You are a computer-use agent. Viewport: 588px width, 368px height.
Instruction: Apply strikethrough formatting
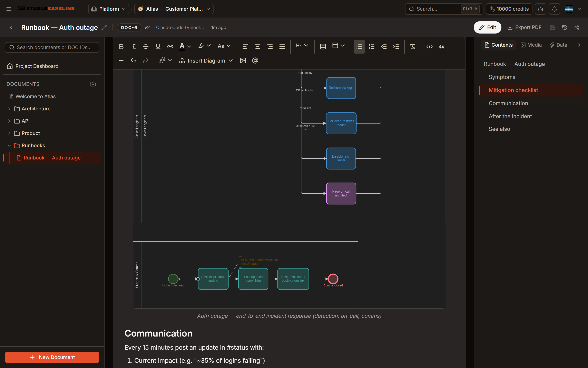[146, 46]
